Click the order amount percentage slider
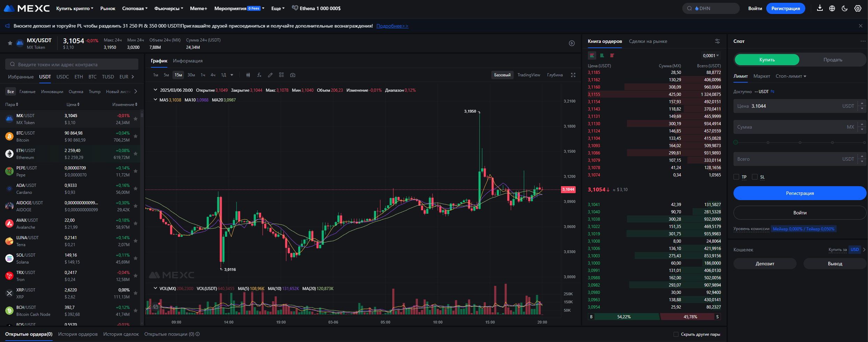The image size is (868, 342). (x=800, y=142)
